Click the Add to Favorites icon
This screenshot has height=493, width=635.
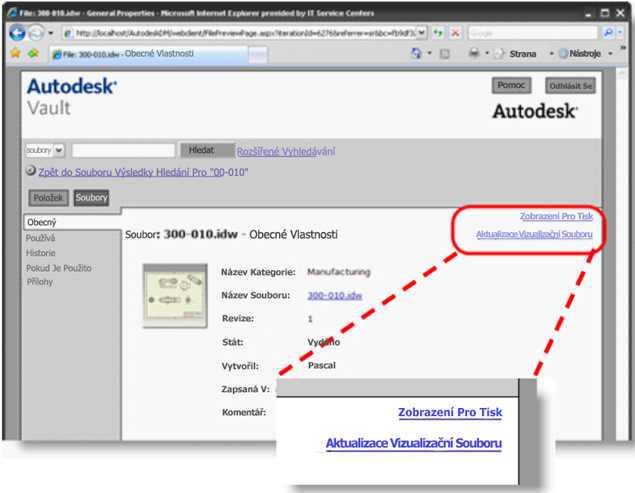33,53
